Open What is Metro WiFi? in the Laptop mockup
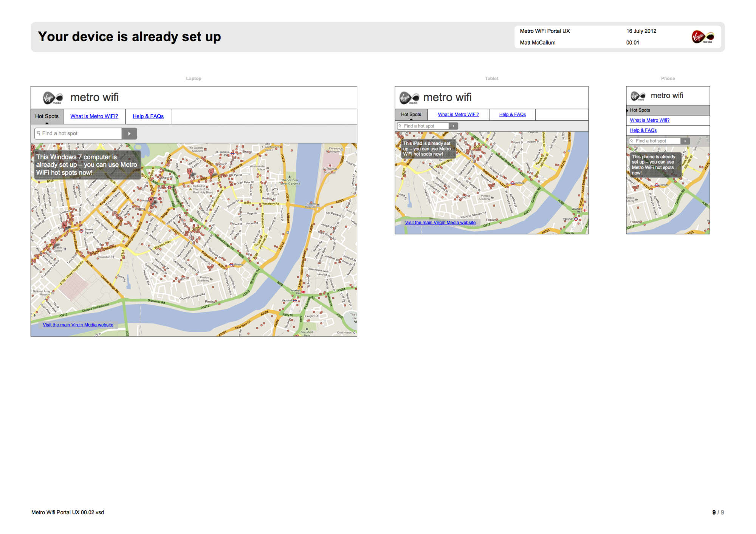Viewport: 756px width, 534px height. [94, 116]
